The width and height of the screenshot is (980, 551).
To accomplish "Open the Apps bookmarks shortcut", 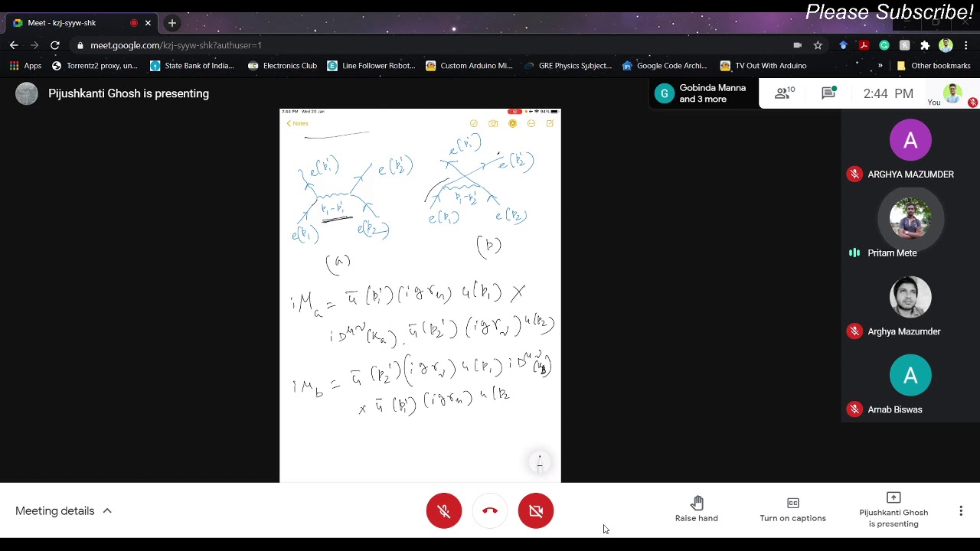I will point(25,66).
